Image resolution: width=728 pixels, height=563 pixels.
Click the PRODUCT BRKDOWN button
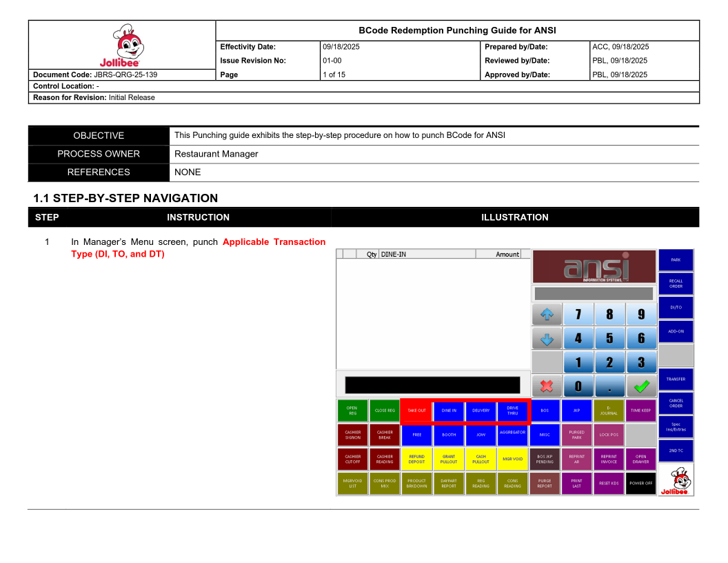coord(417,484)
